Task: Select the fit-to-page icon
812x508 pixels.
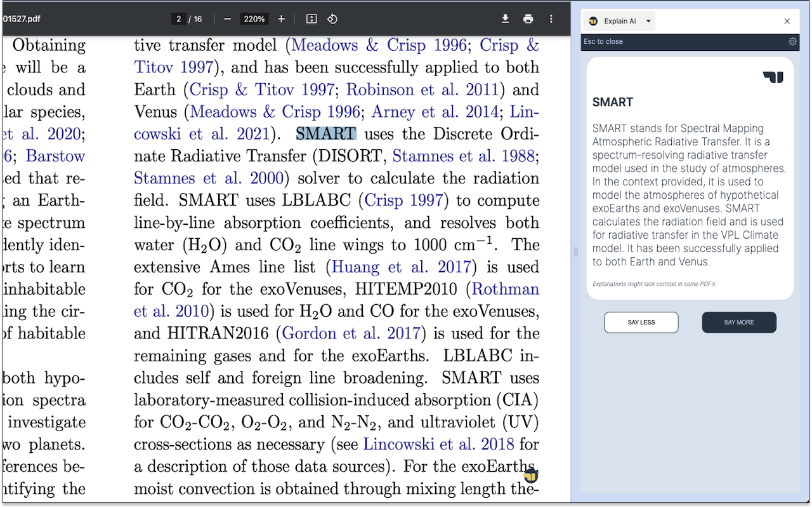Action: [x=311, y=18]
